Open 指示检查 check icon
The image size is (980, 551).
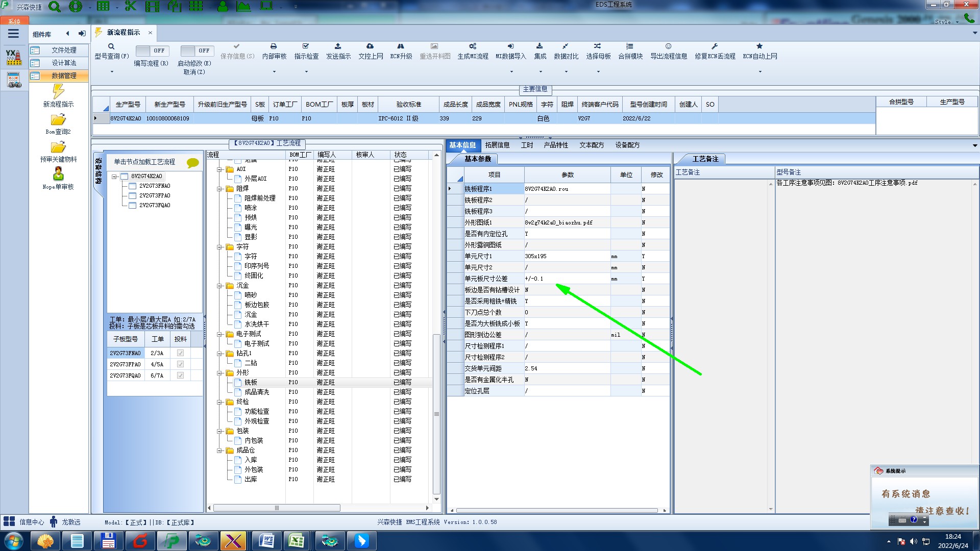[306, 46]
